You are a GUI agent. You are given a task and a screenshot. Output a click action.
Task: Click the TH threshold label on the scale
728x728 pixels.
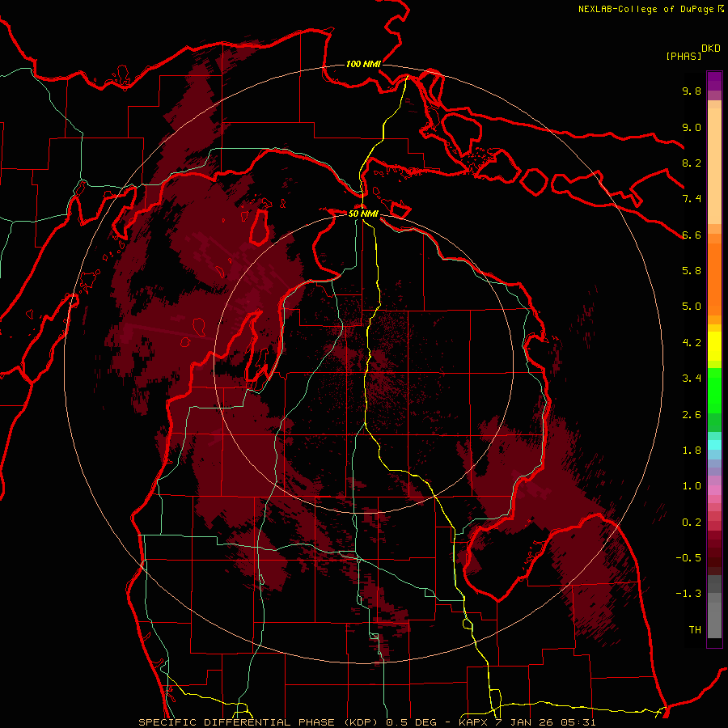click(695, 630)
